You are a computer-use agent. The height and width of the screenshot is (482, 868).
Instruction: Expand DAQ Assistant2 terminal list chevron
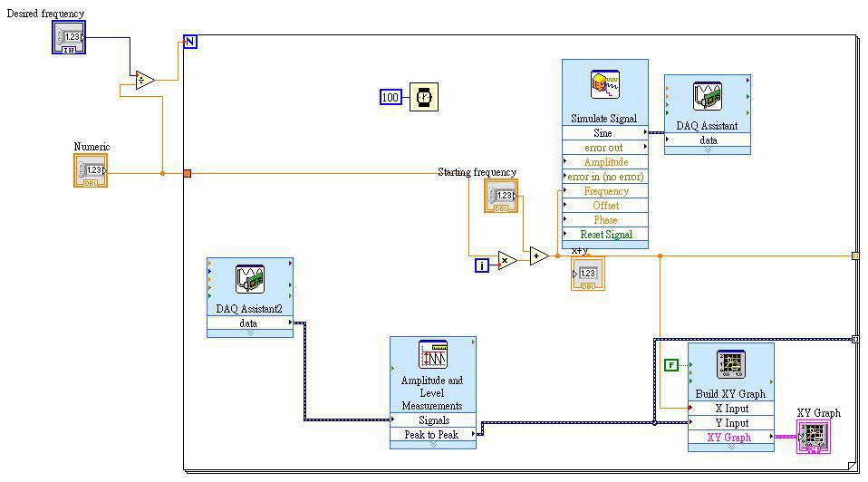coord(250,333)
